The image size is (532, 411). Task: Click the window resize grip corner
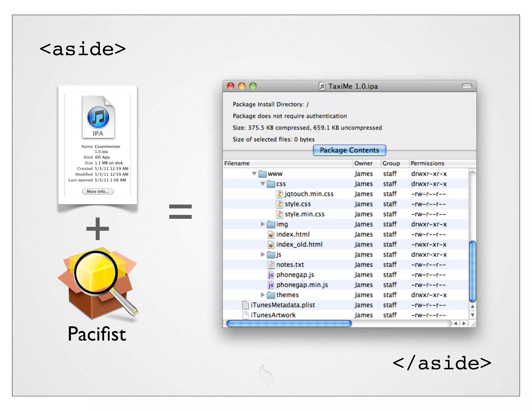473,324
